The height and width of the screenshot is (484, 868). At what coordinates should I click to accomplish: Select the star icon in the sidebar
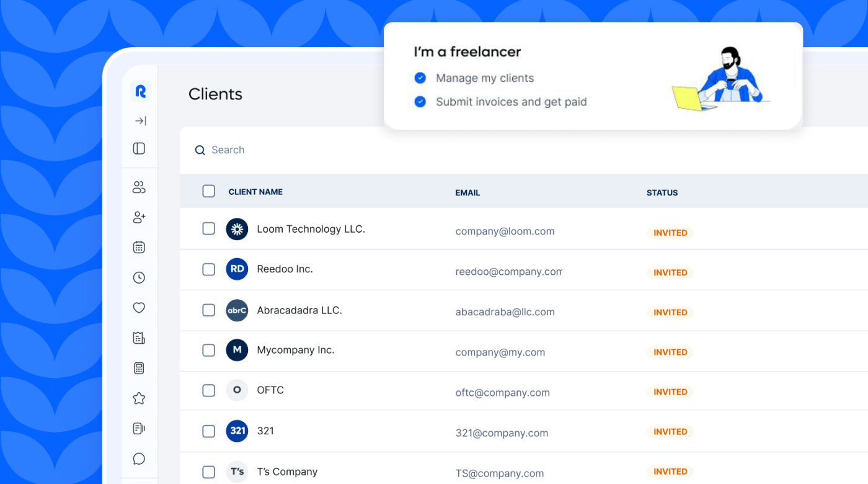tap(138, 398)
